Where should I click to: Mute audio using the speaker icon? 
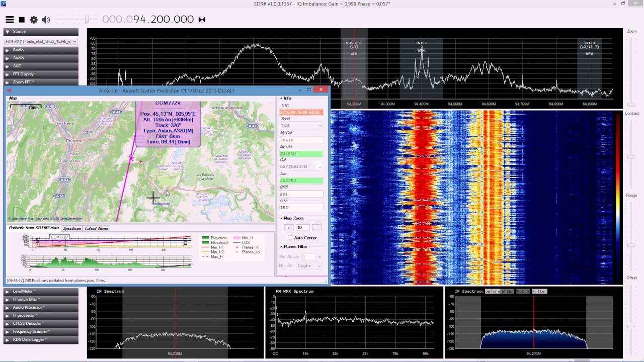46,20
